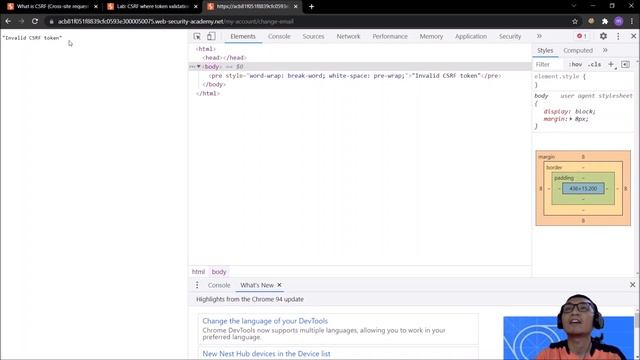Switch to Lab: CSRF token validation tab

click(x=148, y=7)
